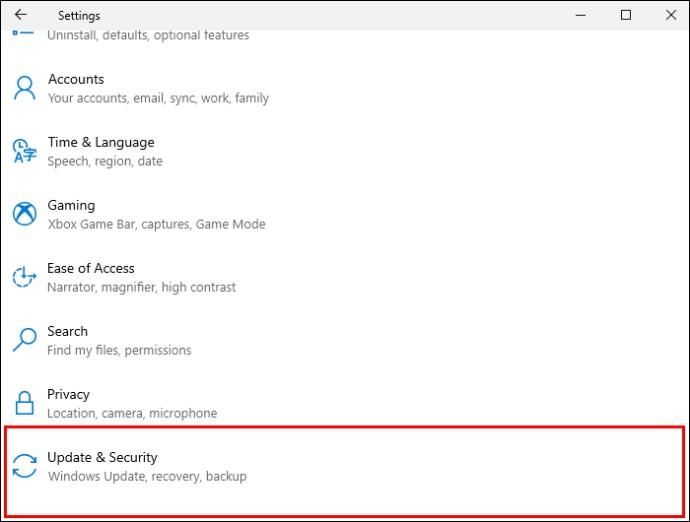The image size is (690, 522).
Task: Click 'Find my files, permissions' description
Action: pyautogui.click(x=119, y=350)
